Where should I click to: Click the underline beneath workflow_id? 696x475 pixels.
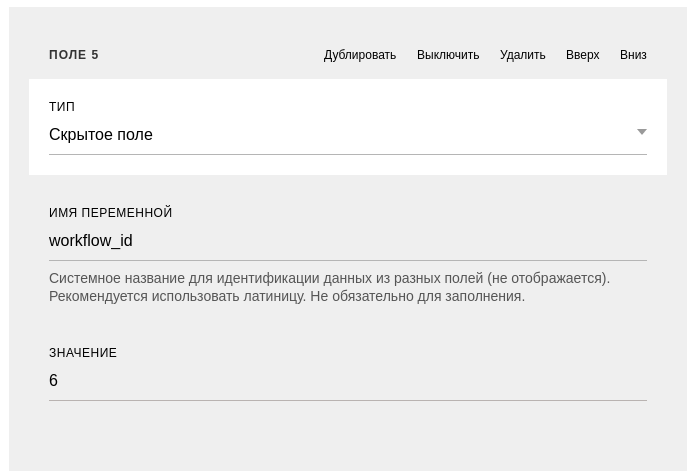(348, 260)
